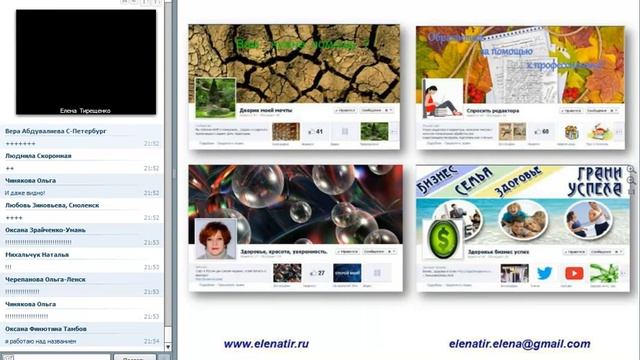The width and height of the screenshot is (640, 360).
Task: Click the Twitter bird app icon
Action: 544,273
